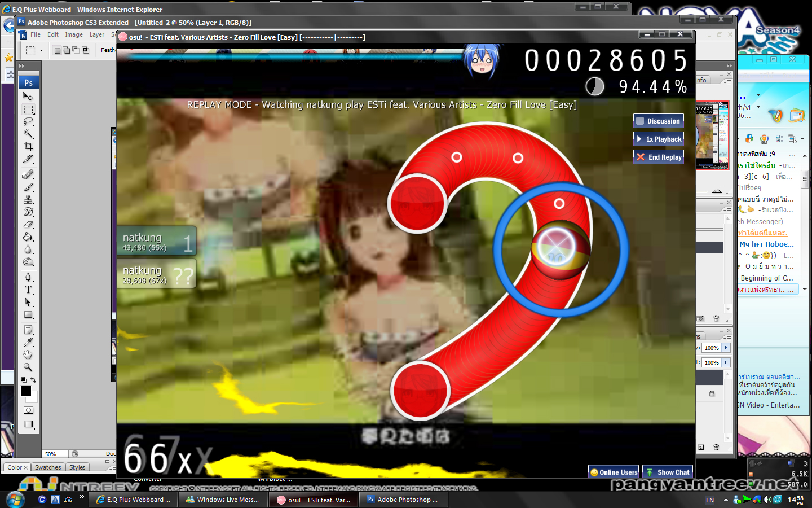Collapse the Photoshop right panel dock
Screen dimensions: 812x508
click(729, 66)
